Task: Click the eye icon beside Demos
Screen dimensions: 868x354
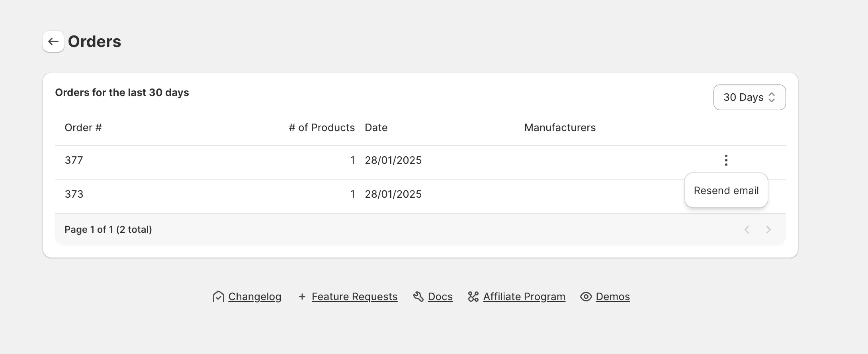Action: (585, 297)
